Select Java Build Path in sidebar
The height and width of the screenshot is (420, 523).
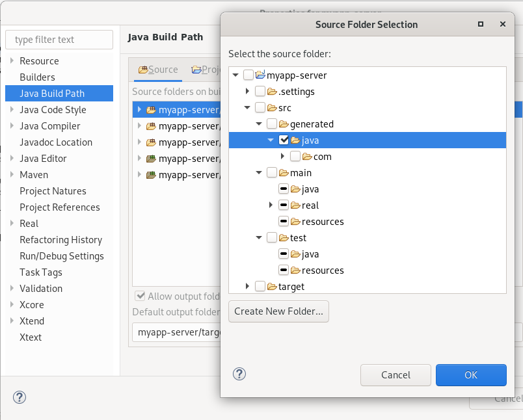pyautogui.click(x=59, y=94)
